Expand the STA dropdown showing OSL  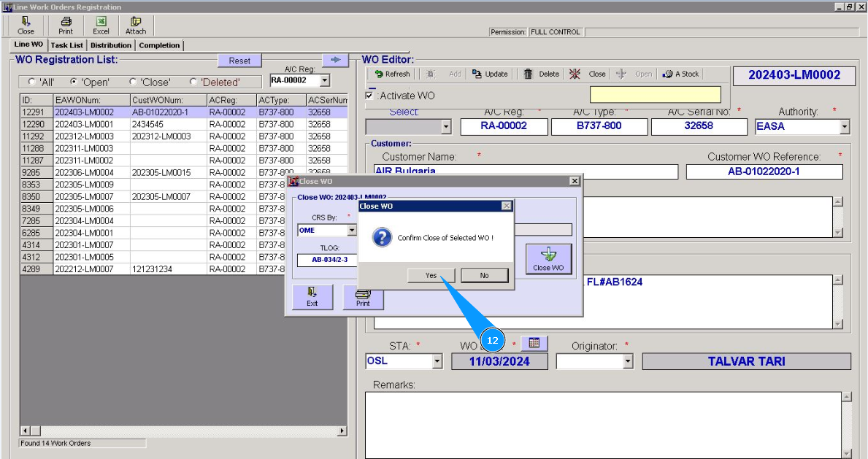click(437, 361)
